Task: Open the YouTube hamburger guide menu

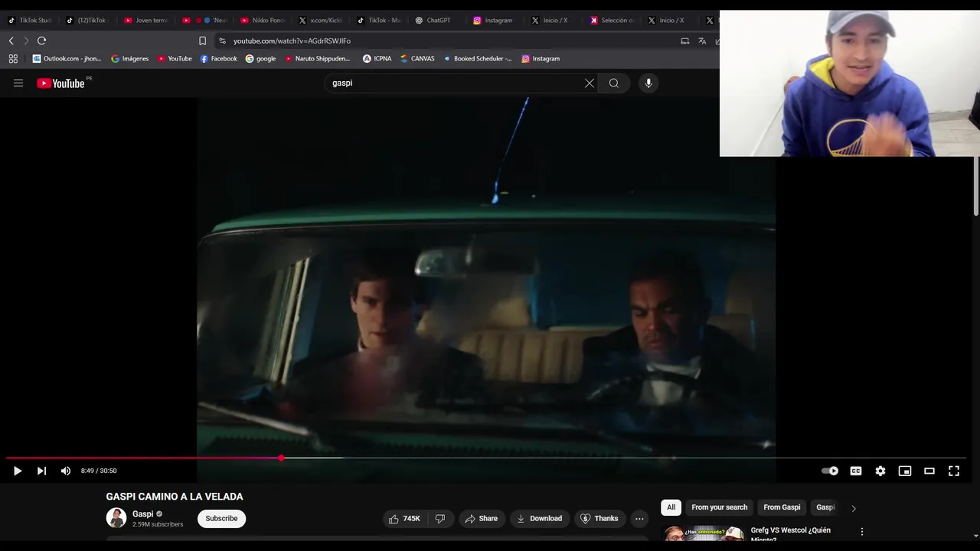Action: [x=18, y=83]
